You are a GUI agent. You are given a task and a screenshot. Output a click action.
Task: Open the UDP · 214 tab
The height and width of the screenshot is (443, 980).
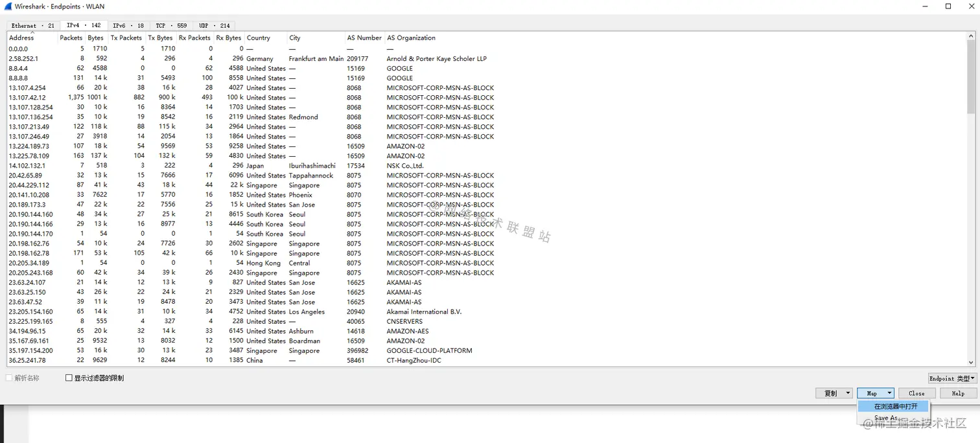[x=214, y=26]
